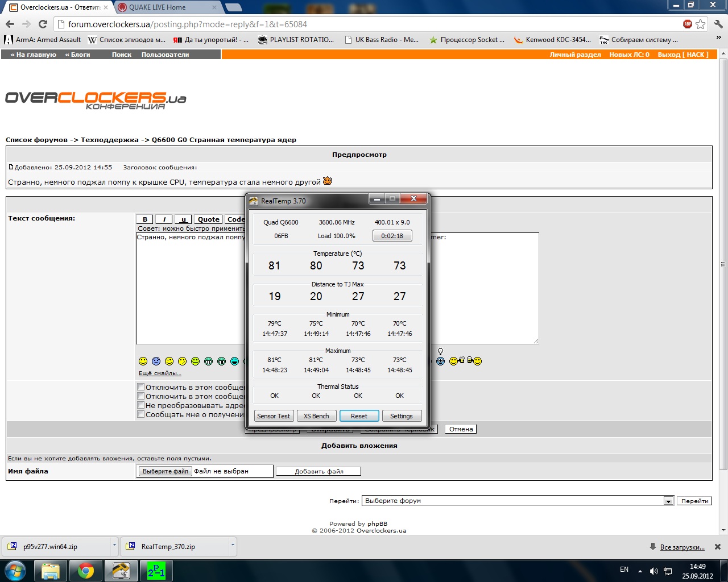The width and height of the screenshot is (728, 582).
Task: Switch to Chrome in the taskbar
Action: [86, 571]
